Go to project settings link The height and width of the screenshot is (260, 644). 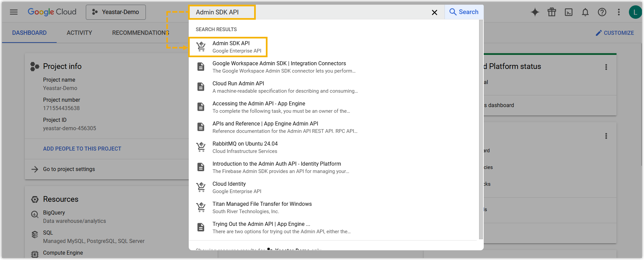click(x=69, y=169)
